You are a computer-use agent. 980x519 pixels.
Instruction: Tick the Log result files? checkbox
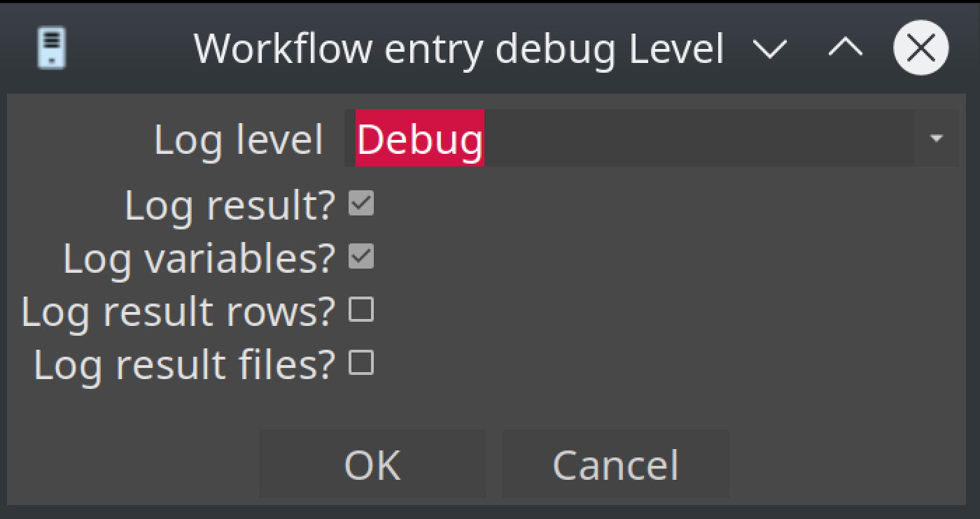coord(361,363)
